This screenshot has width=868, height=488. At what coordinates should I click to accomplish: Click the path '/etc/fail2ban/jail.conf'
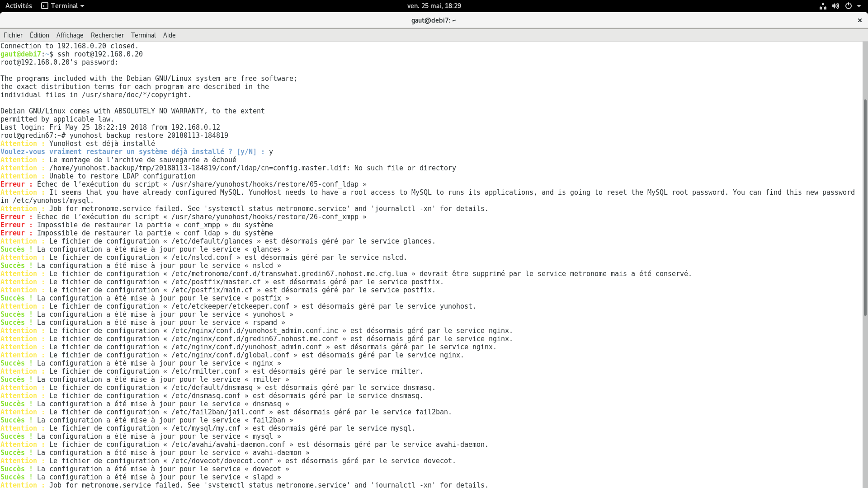(x=218, y=412)
